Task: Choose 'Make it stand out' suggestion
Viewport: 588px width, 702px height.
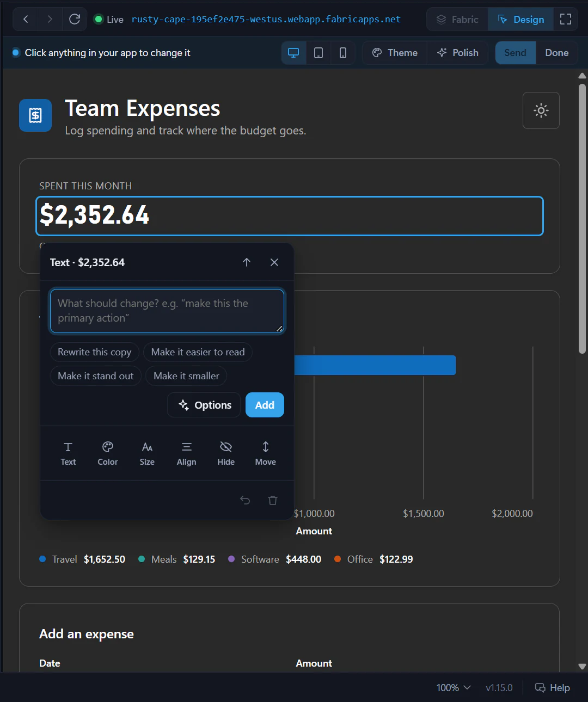Action: coord(96,376)
